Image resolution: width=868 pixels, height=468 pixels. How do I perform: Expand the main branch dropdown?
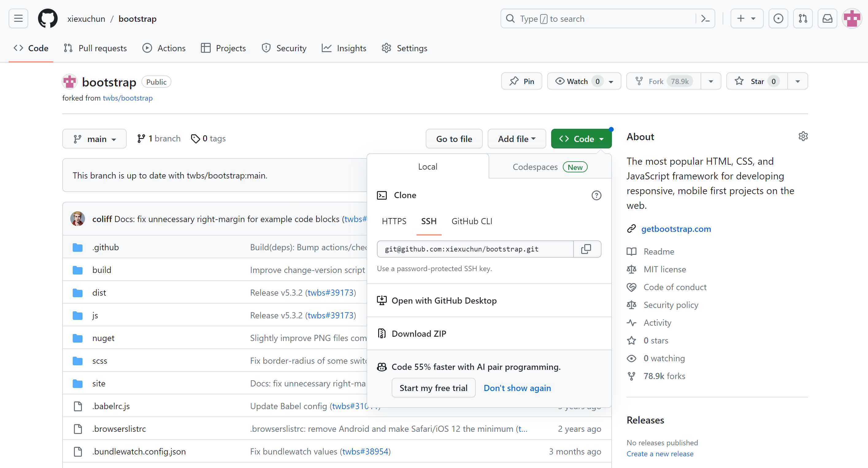coord(94,138)
